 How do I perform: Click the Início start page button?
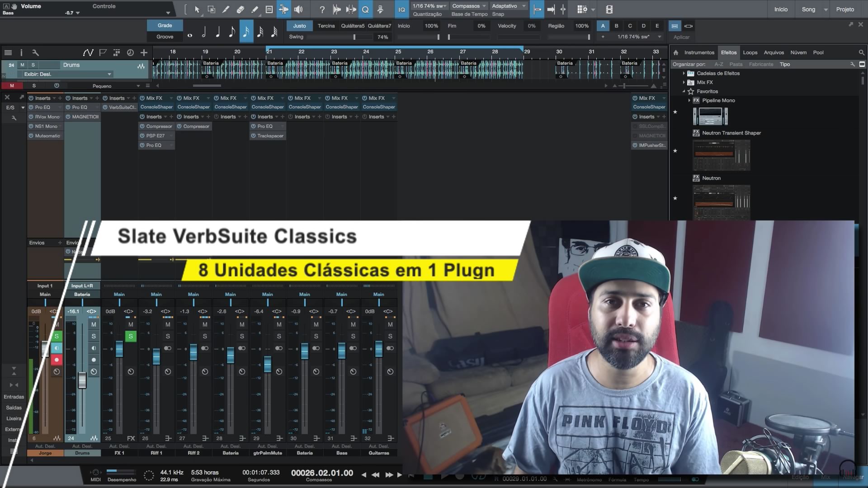click(781, 9)
